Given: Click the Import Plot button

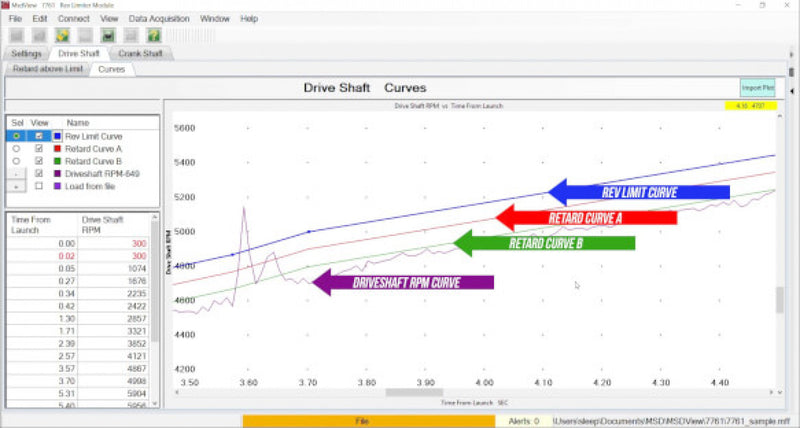Looking at the screenshot, I should click(x=758, y=88).
